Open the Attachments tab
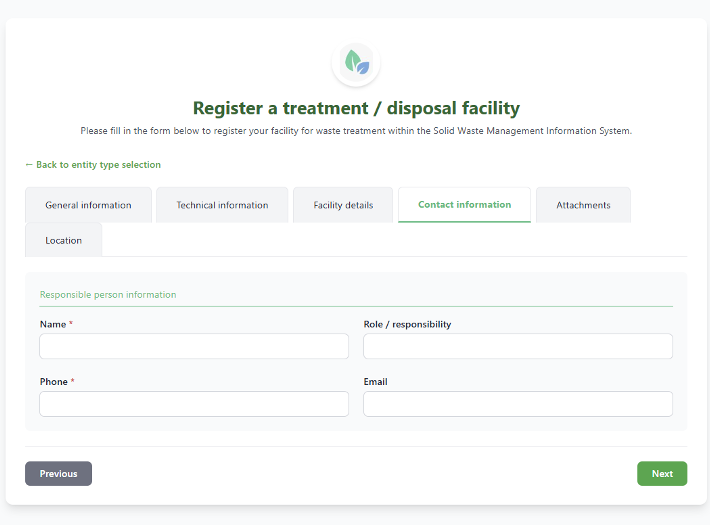This screenshot has height=526, width=710. pyautogui.click(x=583, y=205)
